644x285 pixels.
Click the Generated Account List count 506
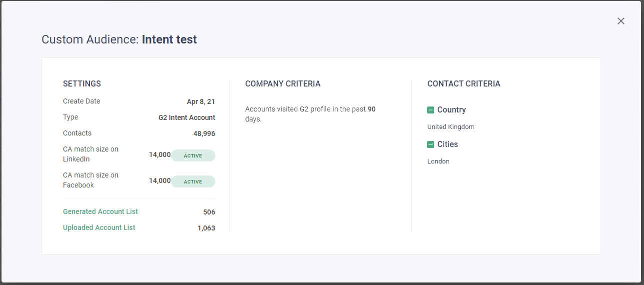point(209,212)
